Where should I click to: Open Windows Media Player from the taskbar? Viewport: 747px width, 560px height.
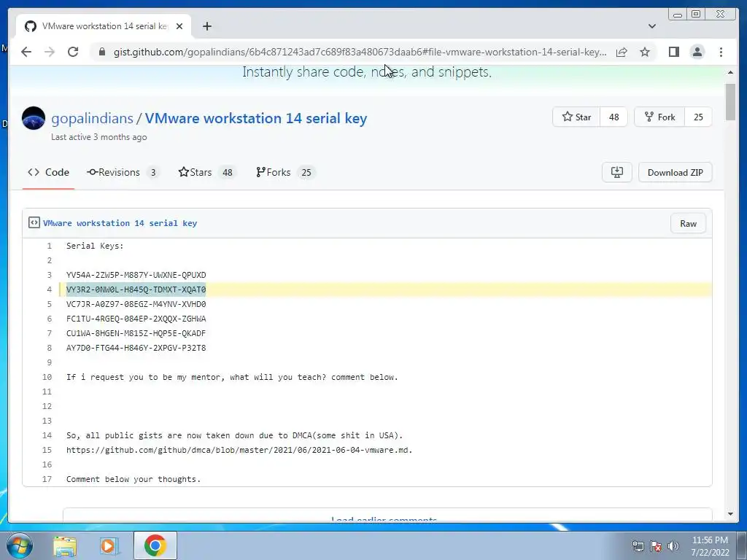click(x=108, y=545)
